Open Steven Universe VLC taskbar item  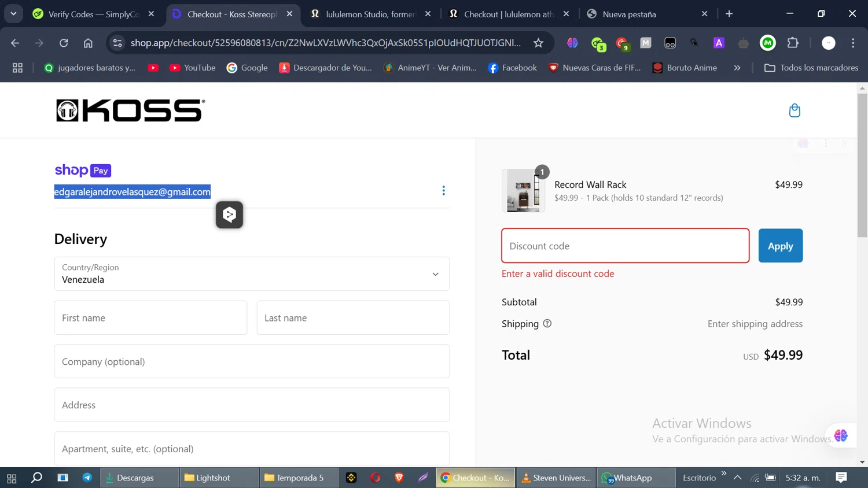click(556, 478)
